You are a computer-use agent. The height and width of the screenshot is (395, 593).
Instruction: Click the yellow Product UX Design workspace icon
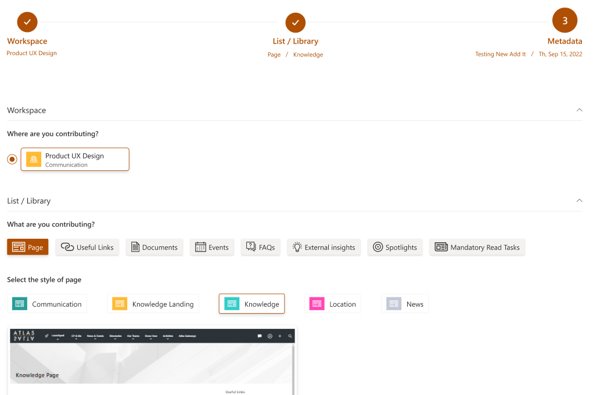34,159
